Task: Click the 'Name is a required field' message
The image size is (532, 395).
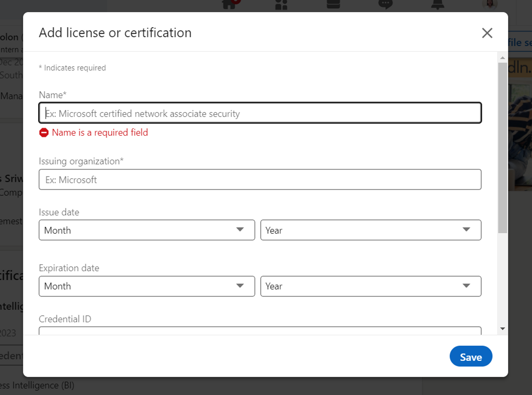Action: [100, 133]
